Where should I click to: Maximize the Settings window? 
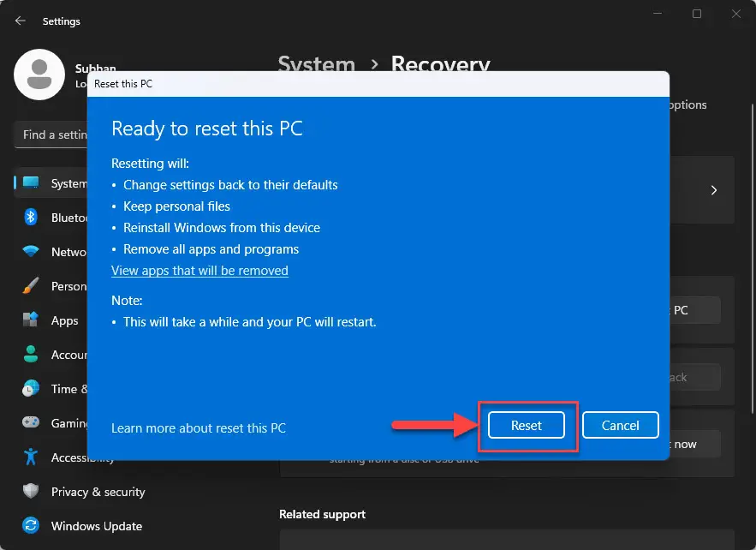pos(697,14)
